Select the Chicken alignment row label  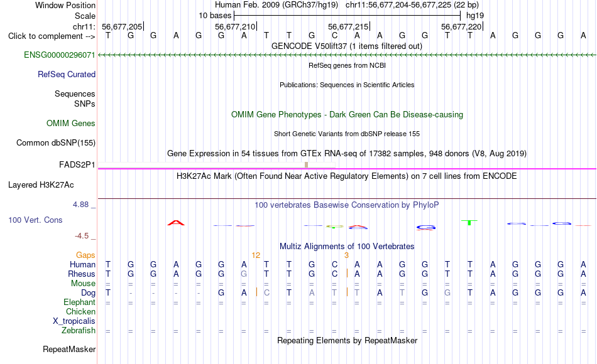[x=80, y=311]
